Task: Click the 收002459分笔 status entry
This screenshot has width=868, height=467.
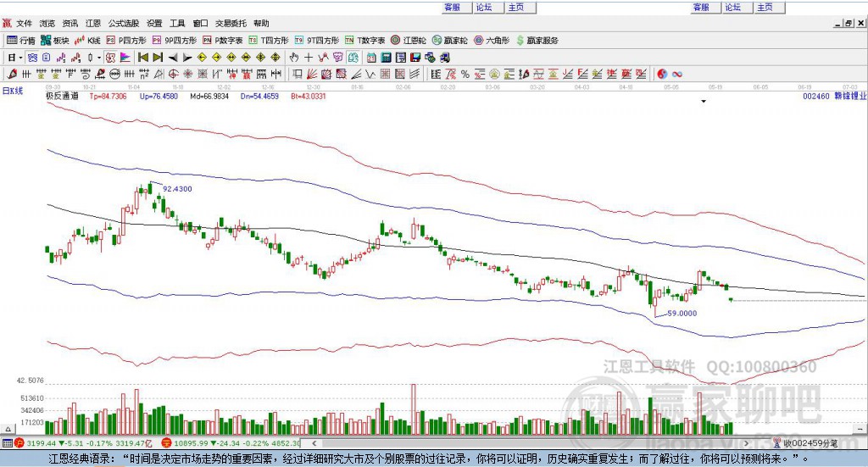Action: [x=810, y=443]
